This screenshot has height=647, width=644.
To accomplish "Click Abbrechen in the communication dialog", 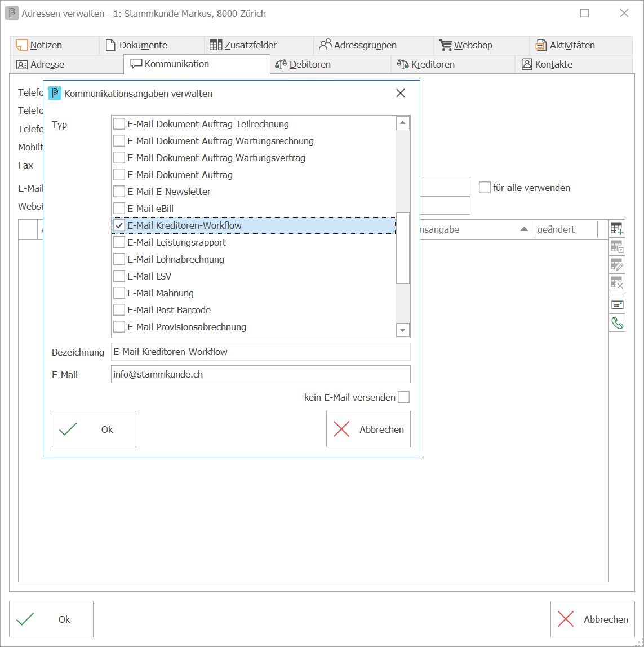I will click(x=368, y=429).
